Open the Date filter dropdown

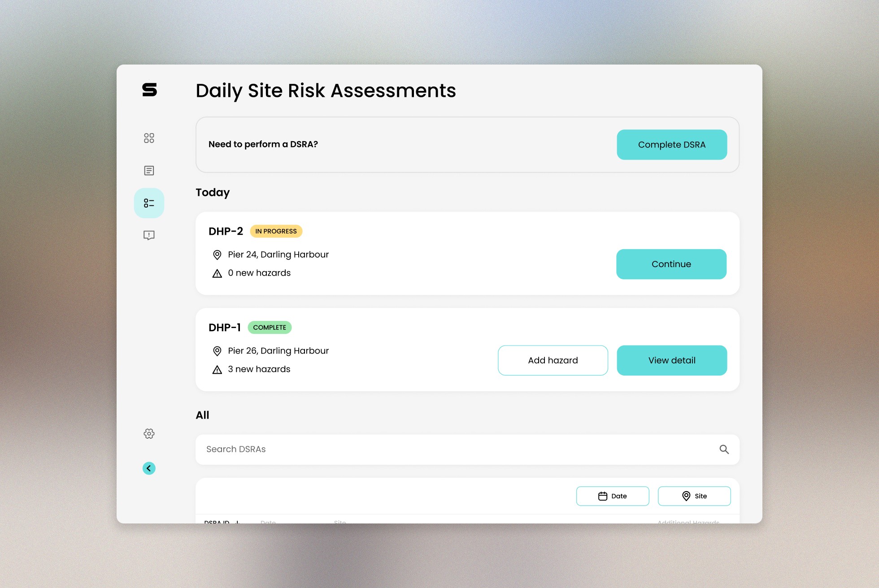tap(612, 496)
